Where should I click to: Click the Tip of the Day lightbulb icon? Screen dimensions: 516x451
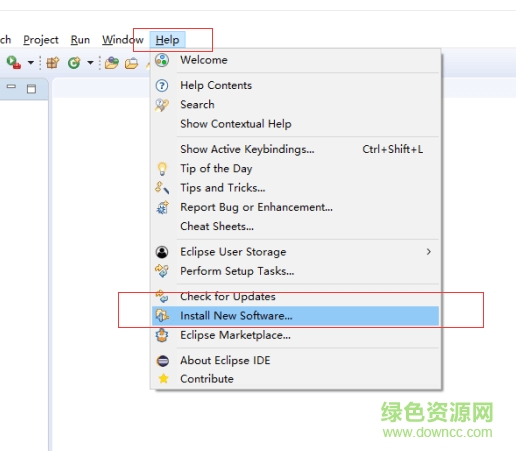(162, 169)
